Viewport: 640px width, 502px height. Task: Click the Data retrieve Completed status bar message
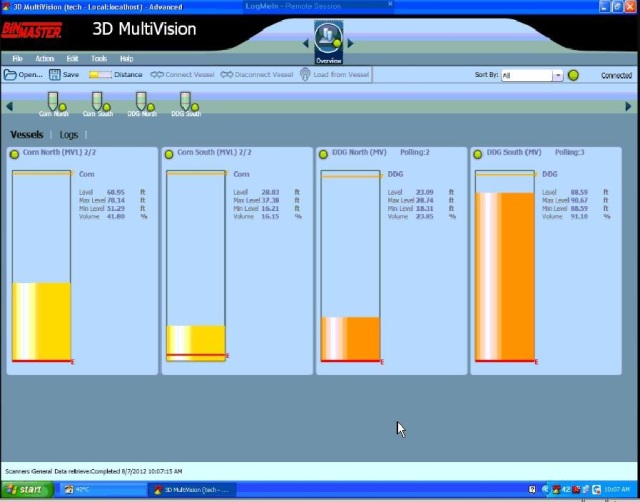click(94, 471)
